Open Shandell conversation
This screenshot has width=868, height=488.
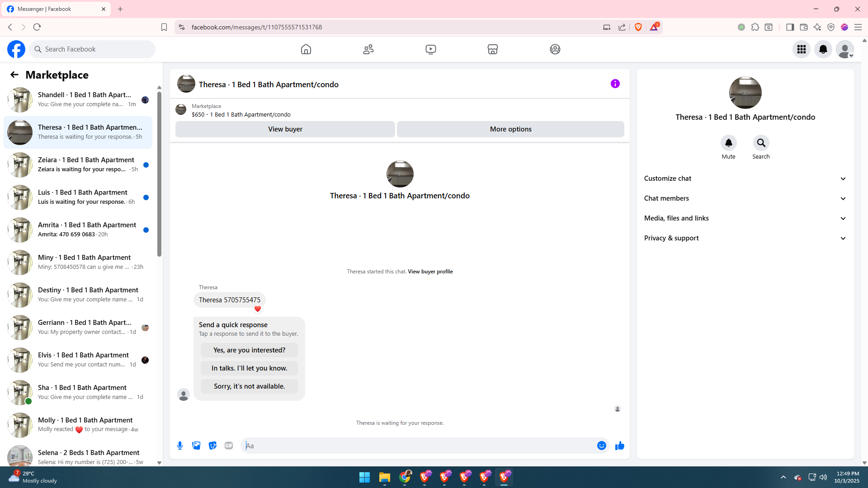[78, 99]
